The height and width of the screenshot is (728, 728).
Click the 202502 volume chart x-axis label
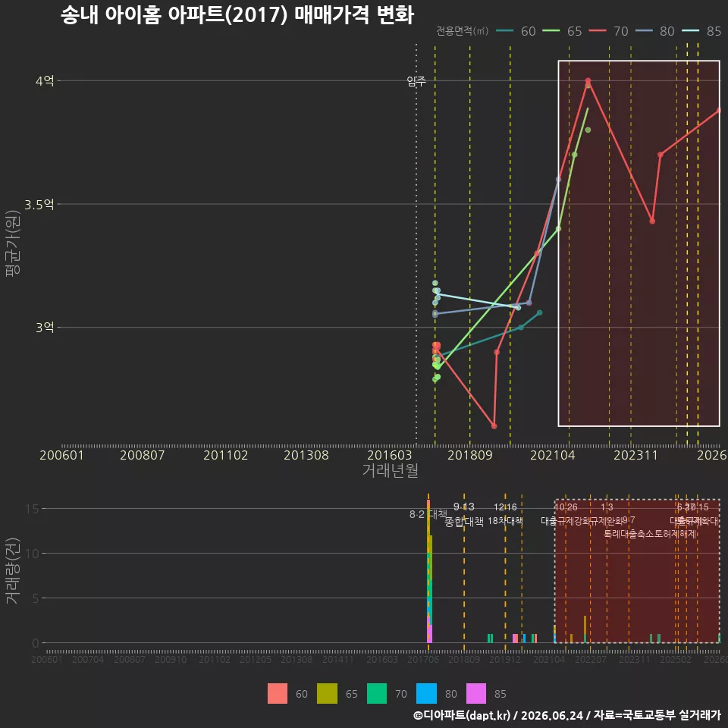point(676,659)
